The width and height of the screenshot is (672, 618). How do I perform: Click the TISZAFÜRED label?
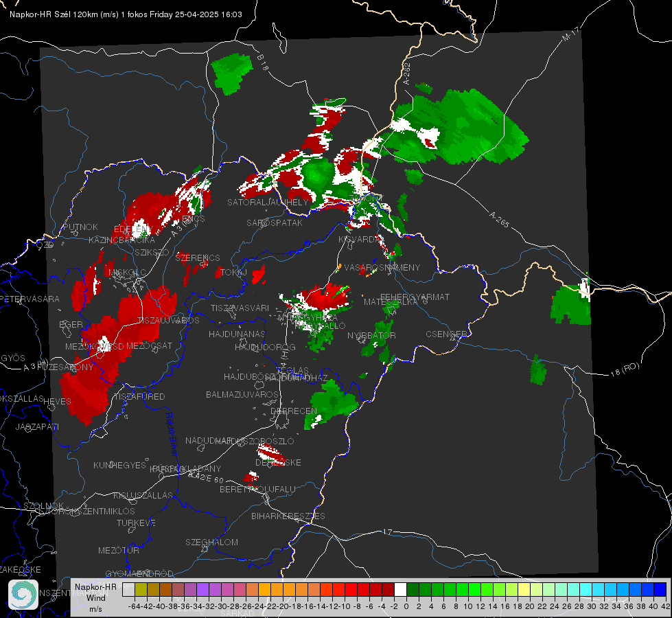click(x=139, y=396)
